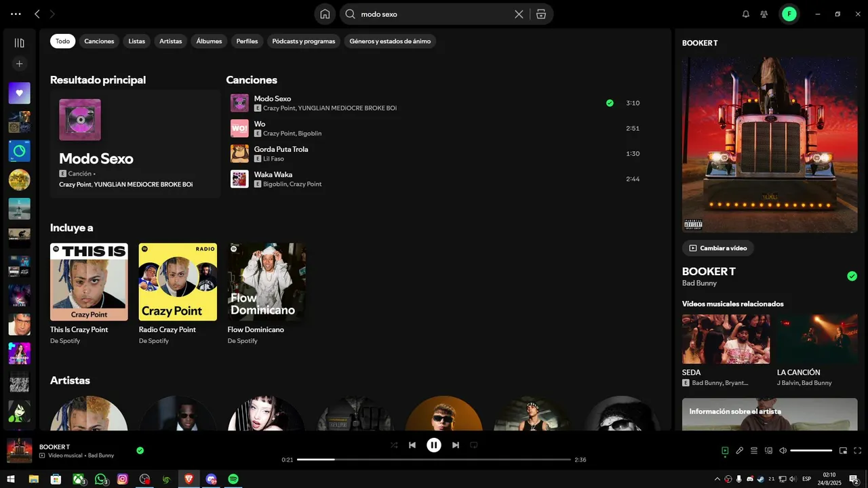Toggle shuffle mode
Image resolution: width=868 pixels, height=488 pixels.
click(394, 445)
